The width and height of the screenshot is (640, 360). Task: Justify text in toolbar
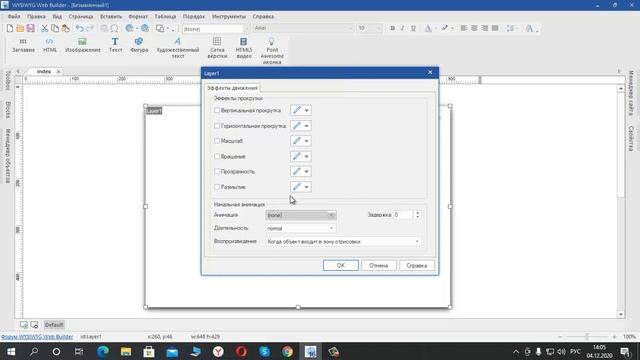[x=495, y=28]
